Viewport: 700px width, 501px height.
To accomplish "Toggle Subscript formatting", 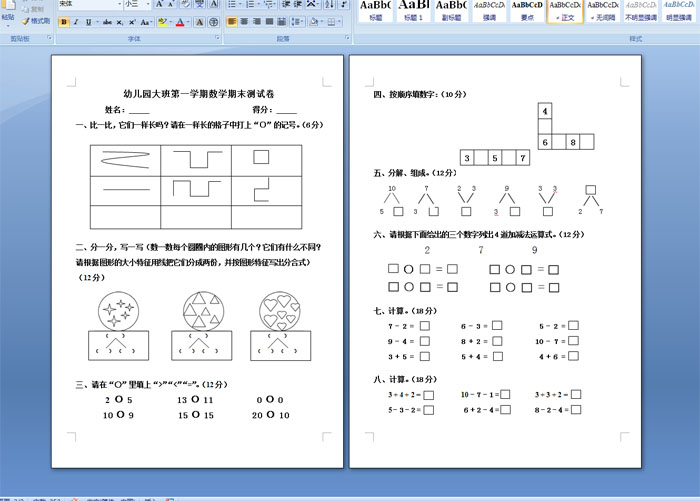I will click(x=120, y=22).
